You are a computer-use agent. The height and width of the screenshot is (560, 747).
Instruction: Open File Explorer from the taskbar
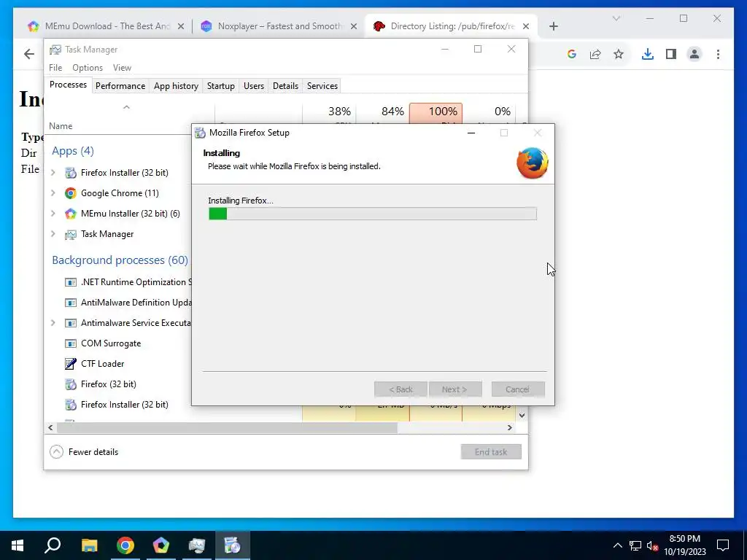[x=89, y=545]
